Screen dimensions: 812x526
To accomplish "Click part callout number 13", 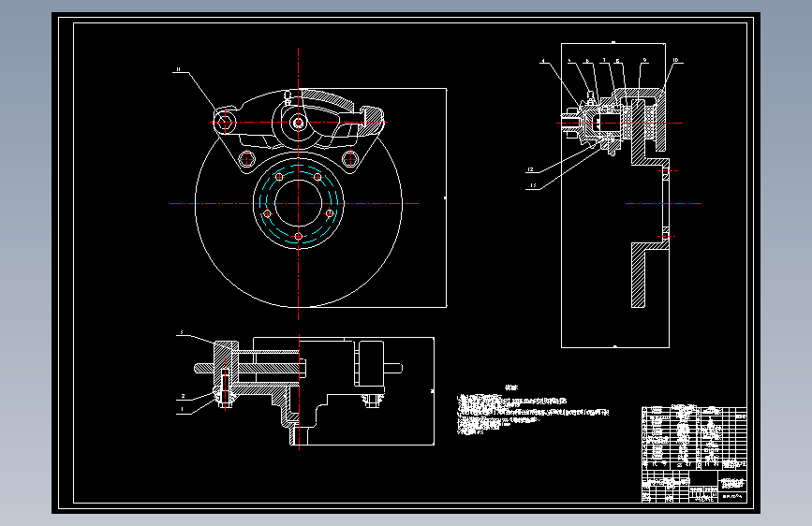I will tap(533, 184).
